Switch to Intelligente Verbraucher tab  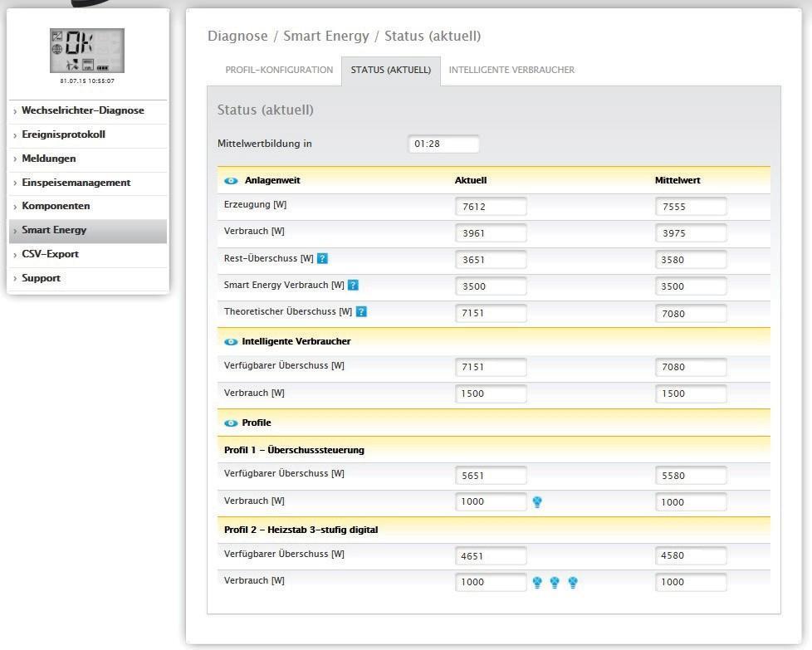coord(511,70)
